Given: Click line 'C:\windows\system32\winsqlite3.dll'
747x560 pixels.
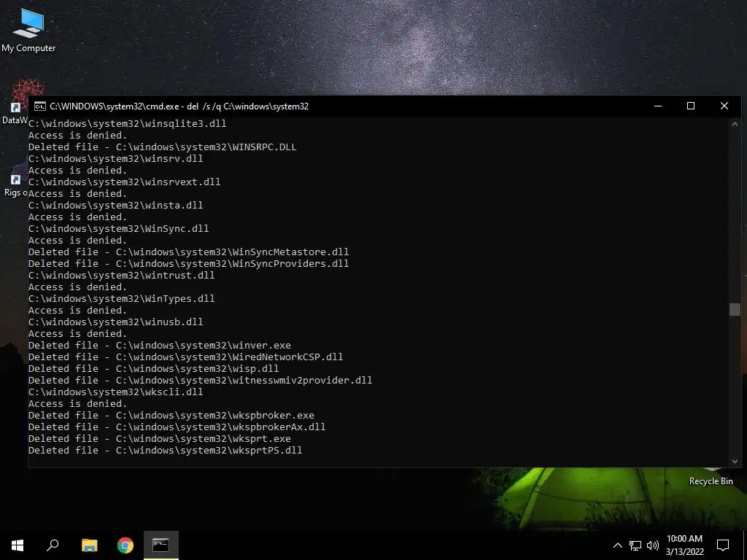Looking at the screenshot, I should pos(127,123).
